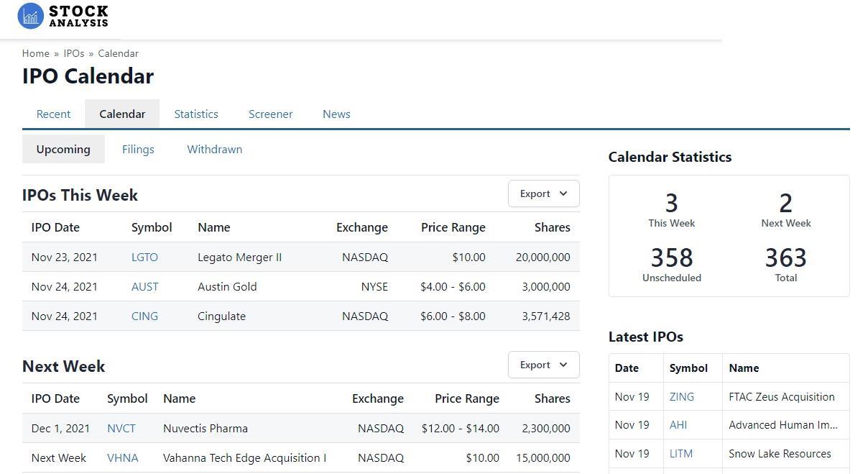Click the Cingulate name cell

click(x=221, y=316)
